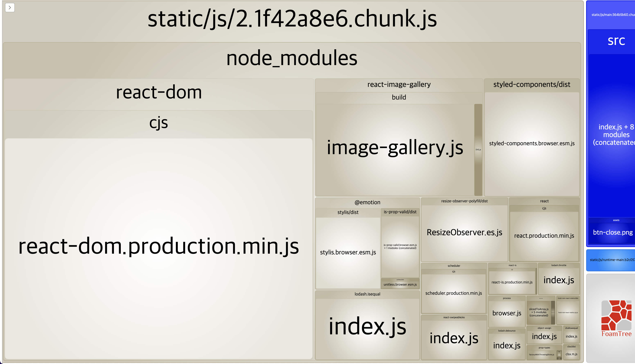Select the blue src folder header

click(616, 41)
